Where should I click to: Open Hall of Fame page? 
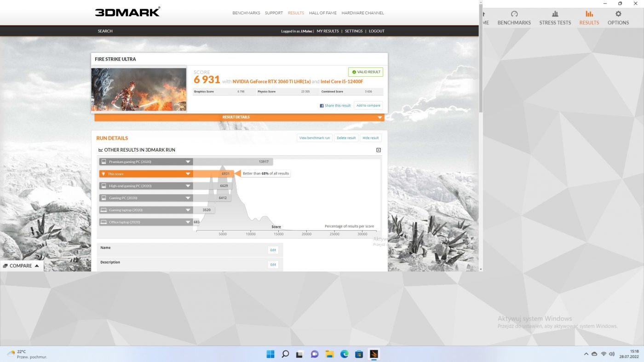click(x=323, y=13)
